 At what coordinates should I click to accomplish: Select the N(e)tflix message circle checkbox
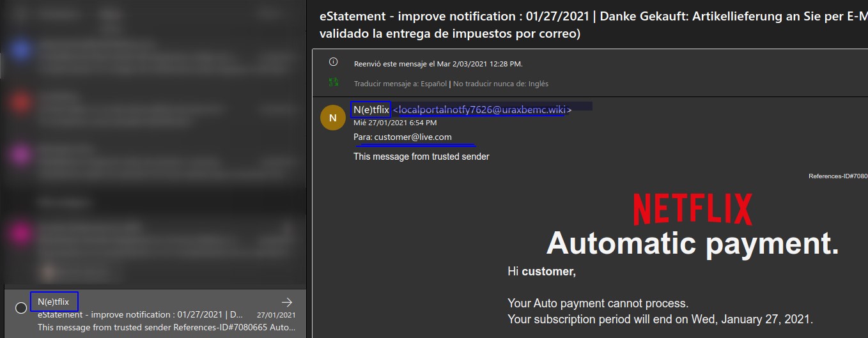point(21,308)
